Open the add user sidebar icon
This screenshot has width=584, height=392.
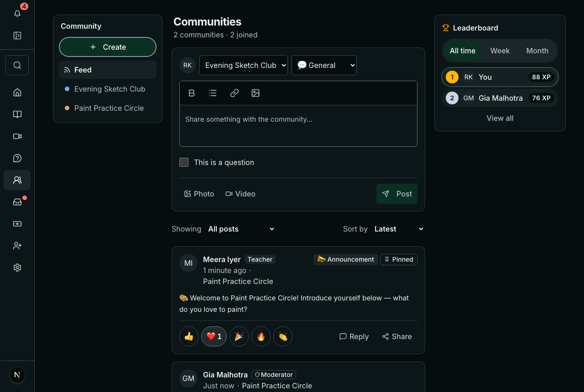pyautogui.click(x=17, y=246)
